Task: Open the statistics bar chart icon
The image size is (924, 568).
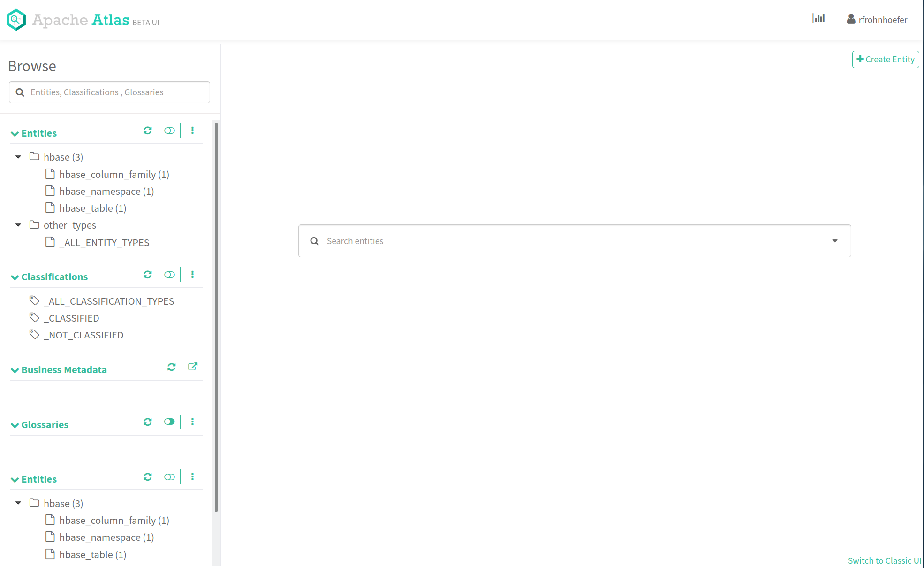Action: [x=819, y=19]
